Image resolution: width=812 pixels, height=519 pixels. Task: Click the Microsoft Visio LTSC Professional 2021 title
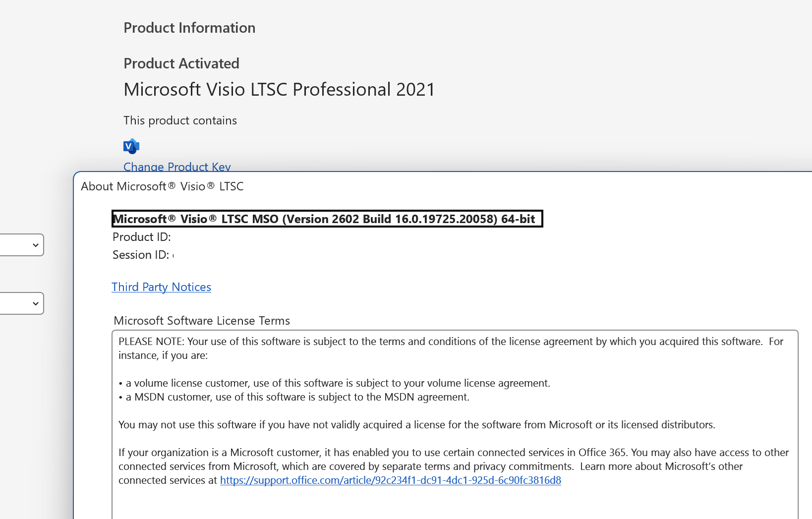(279, 90)
